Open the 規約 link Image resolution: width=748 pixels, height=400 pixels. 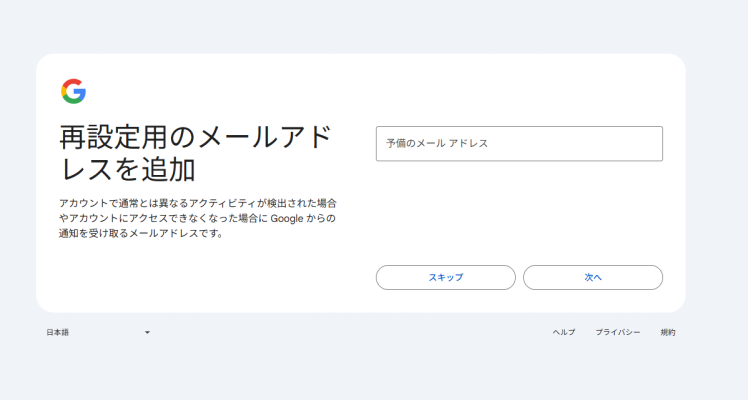(668, 332)
